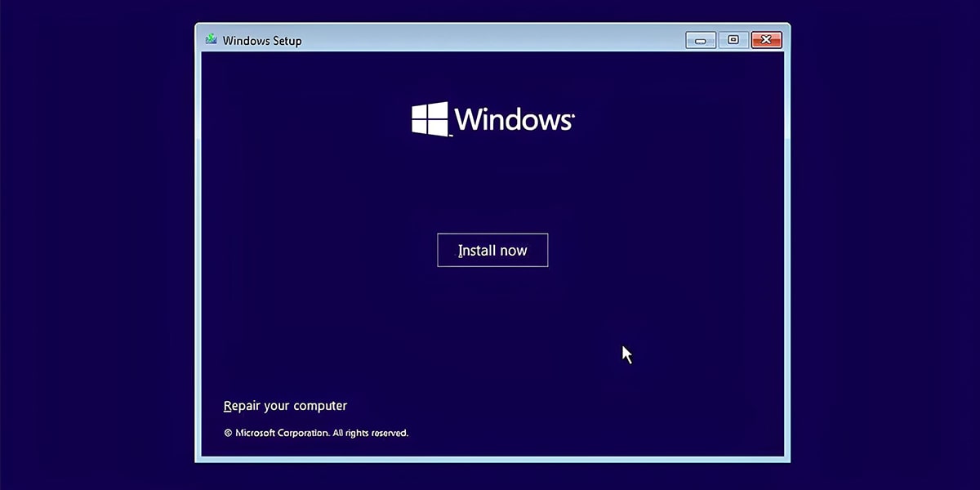Minimize the Windows Setup window
980x490 pixels.
(x=701, y=40)
